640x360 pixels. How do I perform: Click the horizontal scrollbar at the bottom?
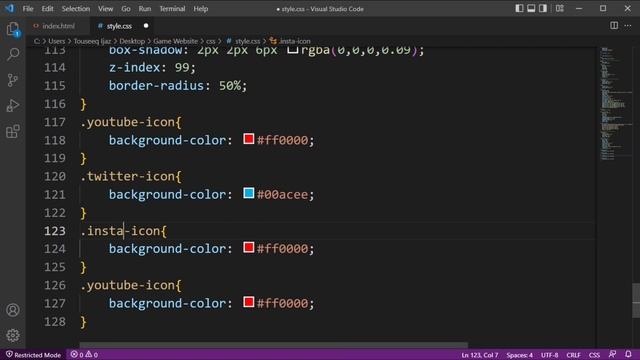click(x=273, y=345)
